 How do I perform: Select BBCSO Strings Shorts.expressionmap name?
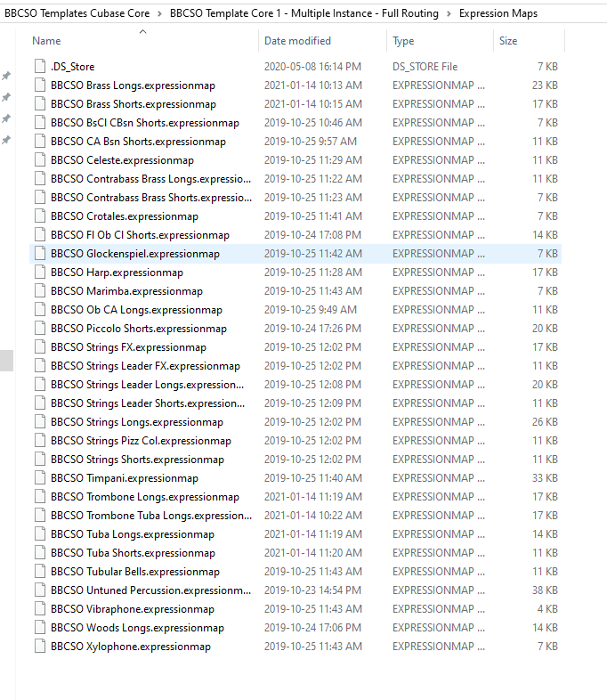137,460
